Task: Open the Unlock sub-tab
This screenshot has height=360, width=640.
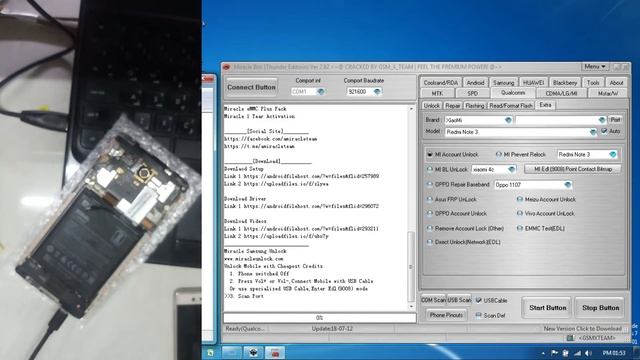Action: [x=431, y=106]
